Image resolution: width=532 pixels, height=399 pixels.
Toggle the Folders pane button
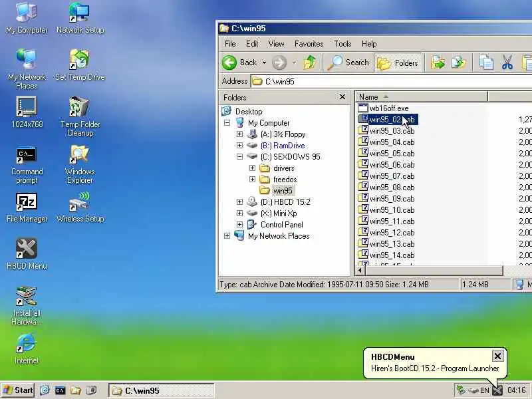398,63
